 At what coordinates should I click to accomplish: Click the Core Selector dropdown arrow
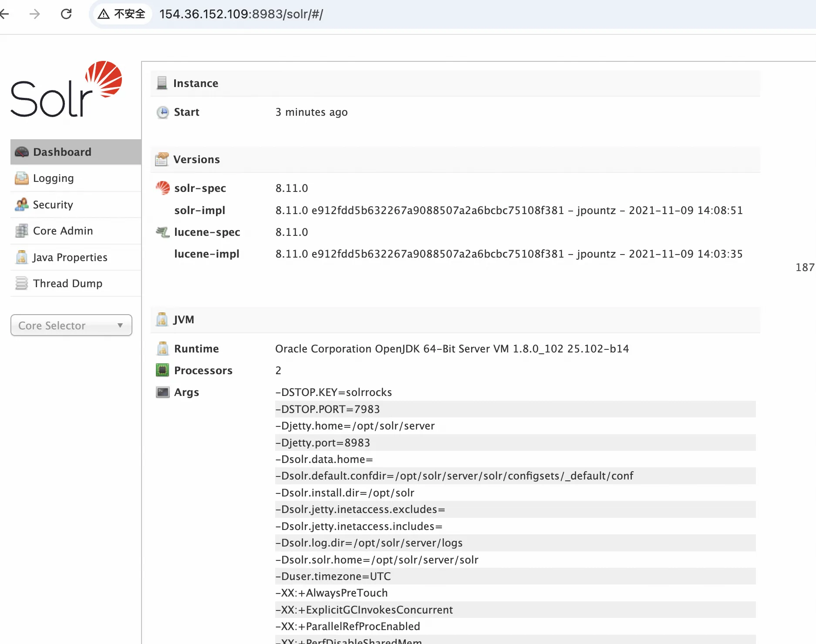tap(120, 325)
